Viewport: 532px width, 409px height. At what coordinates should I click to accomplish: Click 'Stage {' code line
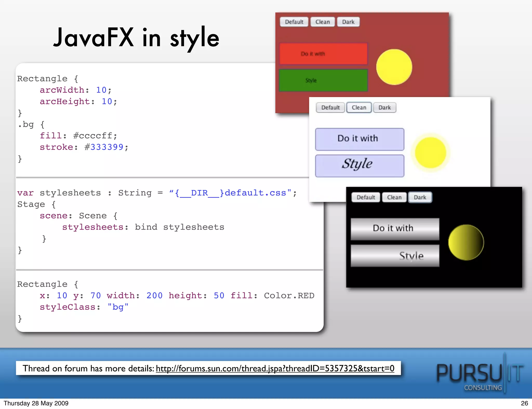coord(36,204)
